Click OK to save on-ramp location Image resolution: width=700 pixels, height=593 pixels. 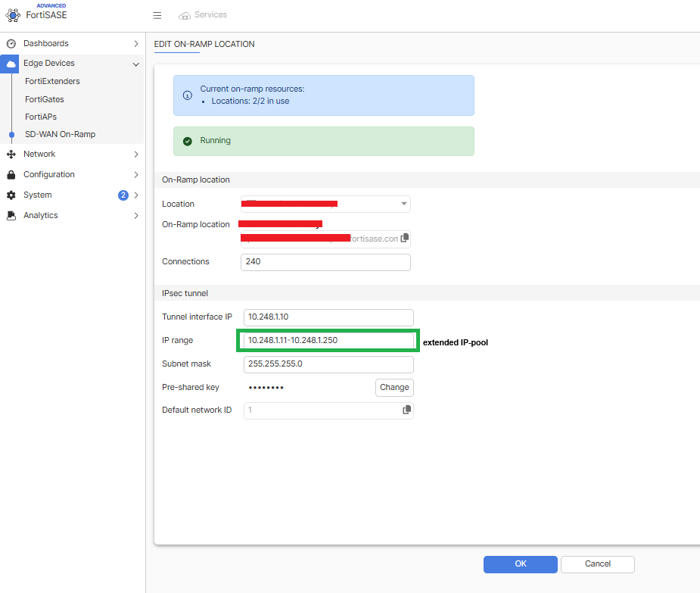521,564
